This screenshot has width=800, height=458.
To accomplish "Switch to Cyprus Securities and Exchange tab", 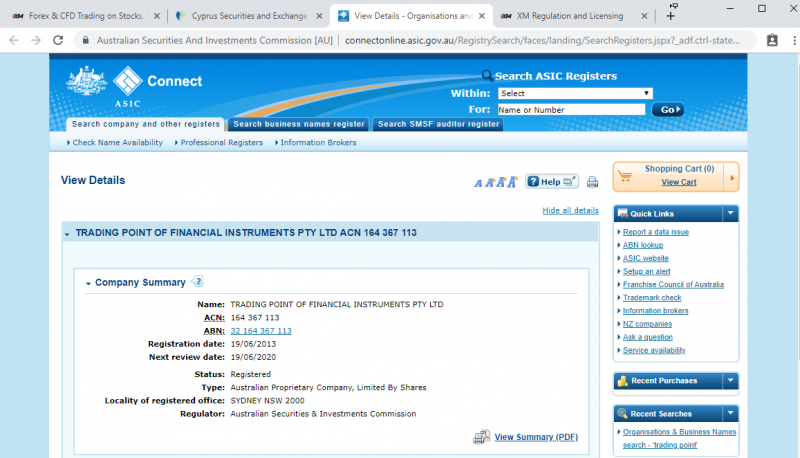I will click(x=249, y=16).
